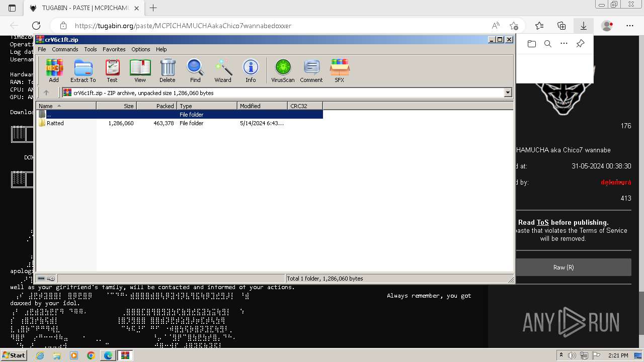
Task: Show archive Info
Action: 251,71
